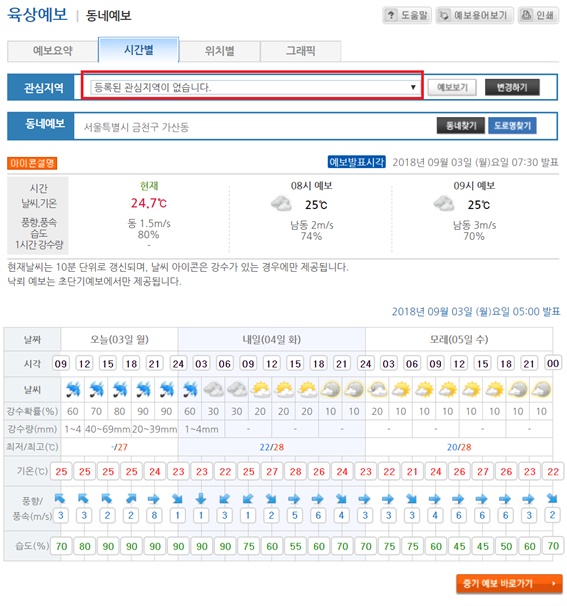Viewport: 567px width, 606px height.
Task: Click the rain icon for today 12시
Action: (x=96, y=390)
